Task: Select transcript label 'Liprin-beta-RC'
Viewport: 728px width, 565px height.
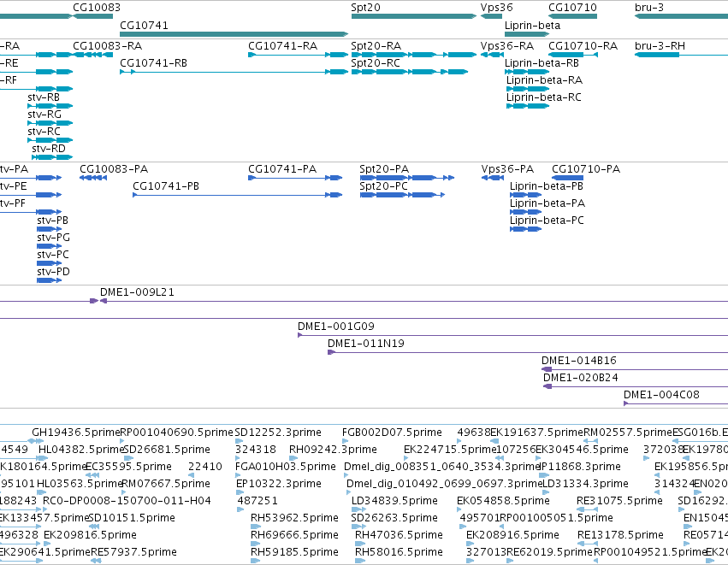Action: tap(544, 97)
